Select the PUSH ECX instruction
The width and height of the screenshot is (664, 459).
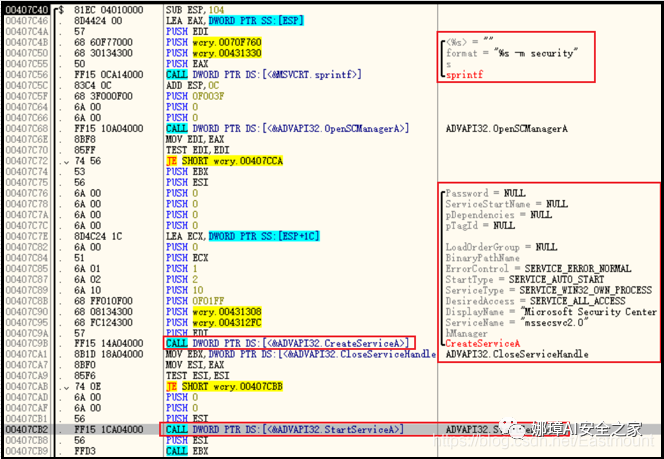click(x=187, y=257)
